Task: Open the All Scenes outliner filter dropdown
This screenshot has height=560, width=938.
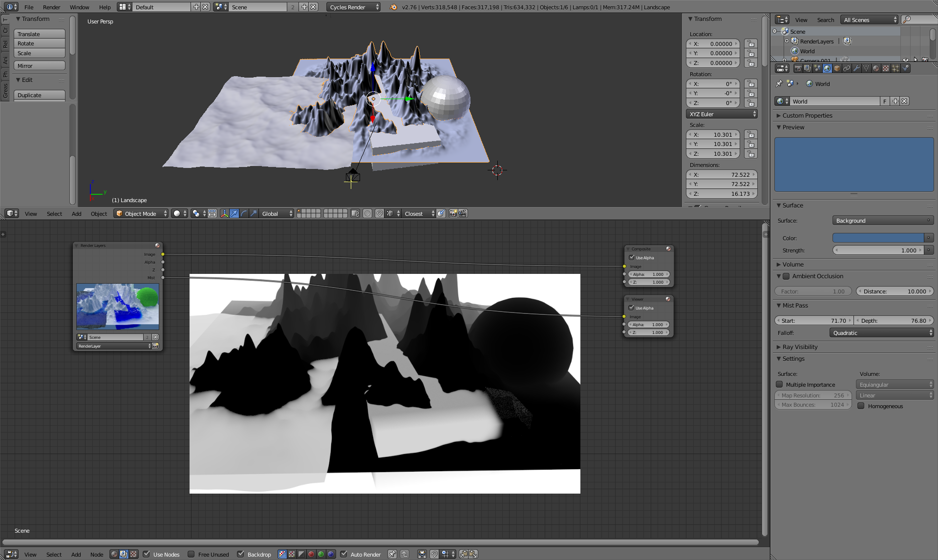Action: pos(869,20)
